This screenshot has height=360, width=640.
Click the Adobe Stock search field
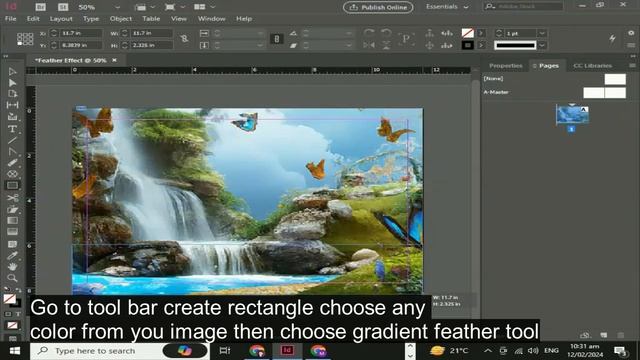pyautogui.click(x=523, y=7)
